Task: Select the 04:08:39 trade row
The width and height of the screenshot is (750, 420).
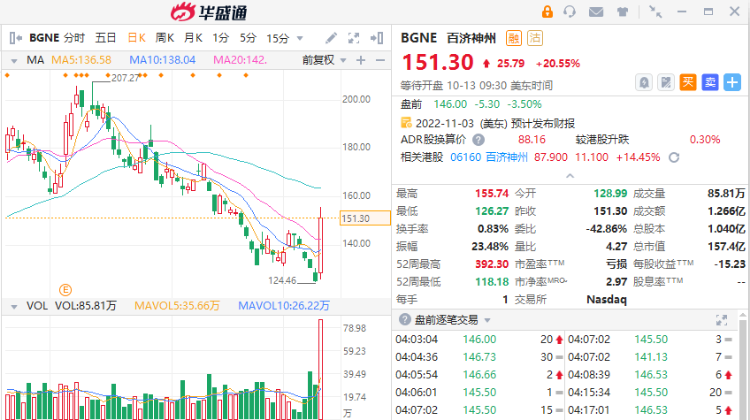Action: [x=650, y=375]
